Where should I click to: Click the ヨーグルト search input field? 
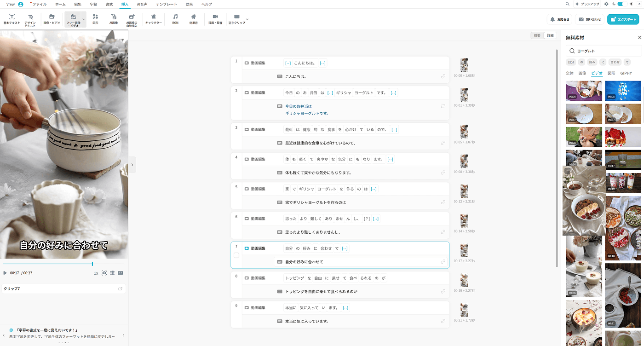tap(607, 51)
